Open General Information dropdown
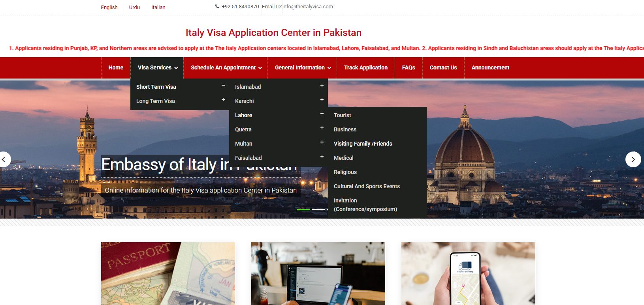This screenshot has height=305, width=644. [x=303, y=68]
